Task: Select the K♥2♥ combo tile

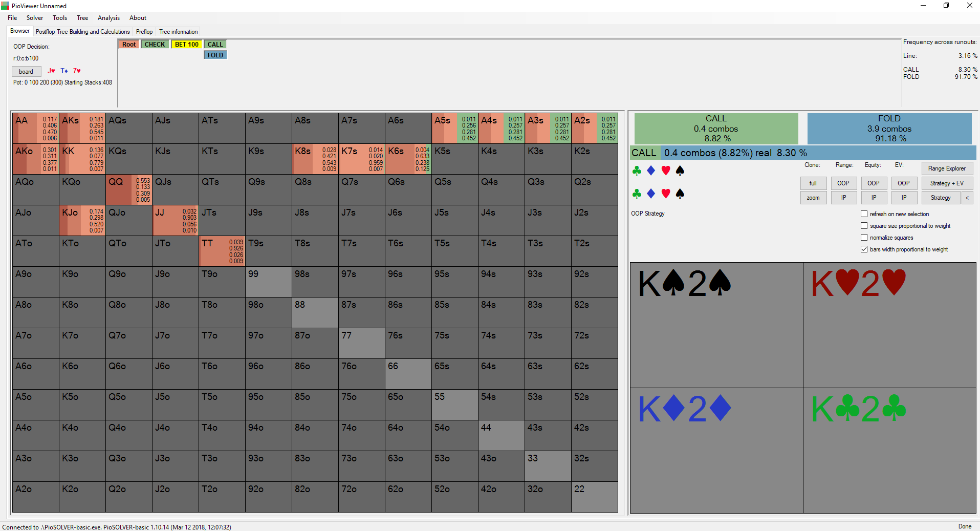Action: coord(889,325)
